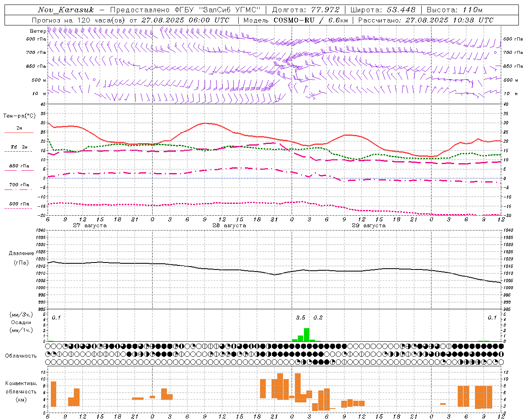Click the 'Облачность' cloudiness label
The width and height of the screenshot is (525, 420).
point(21,356)
